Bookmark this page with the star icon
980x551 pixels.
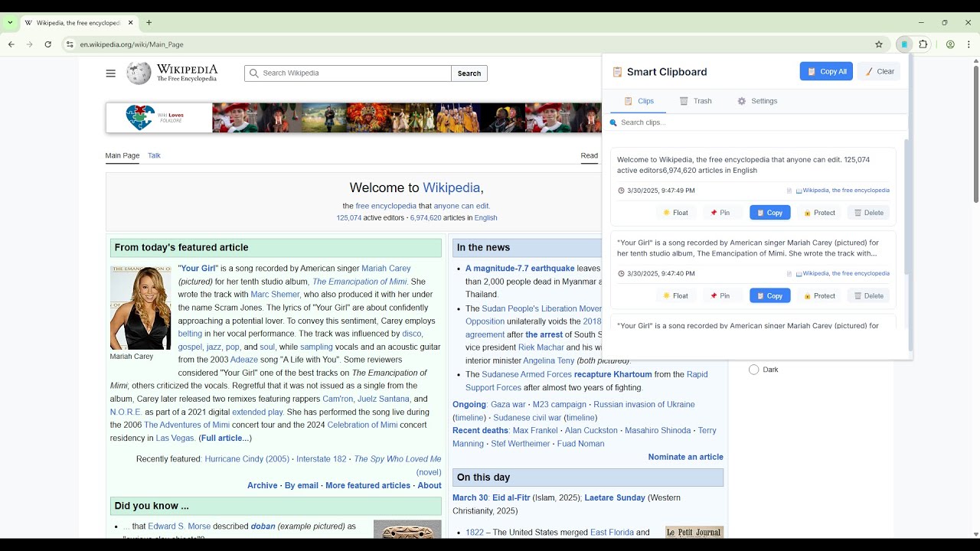879,44
